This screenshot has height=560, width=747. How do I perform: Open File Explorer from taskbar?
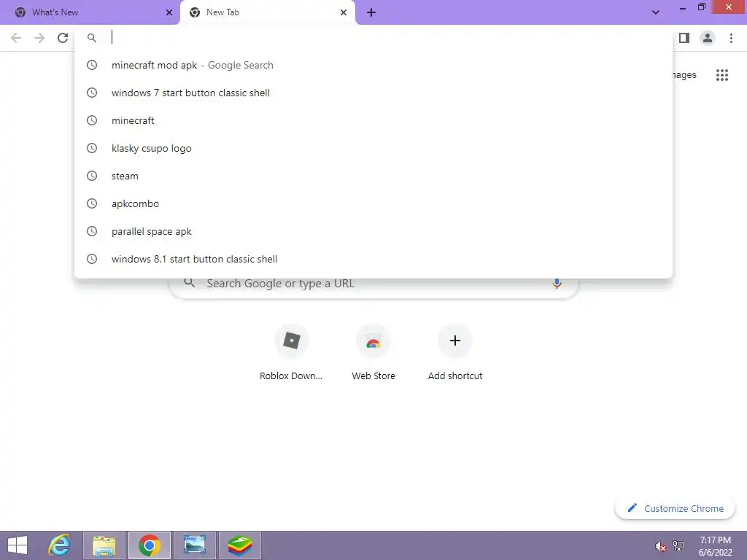[x=104, y=545]
